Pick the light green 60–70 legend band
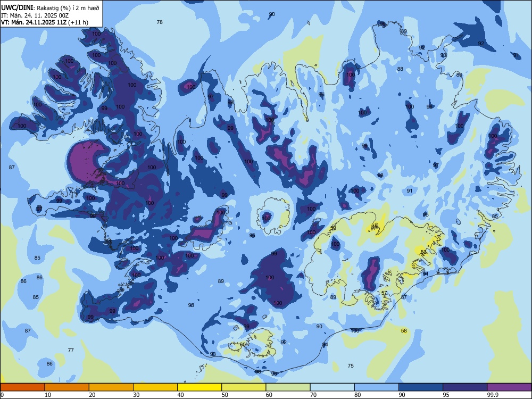This screenshot has height=399, width=532. coord(288,387)
